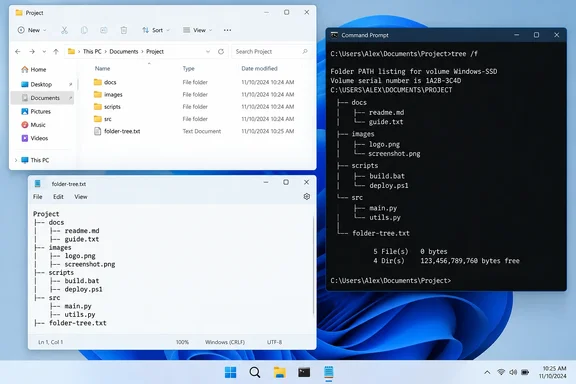Viewport: 576px width, 384px height.
Task: Select the images folder in the file list
Action: point(195,94)
